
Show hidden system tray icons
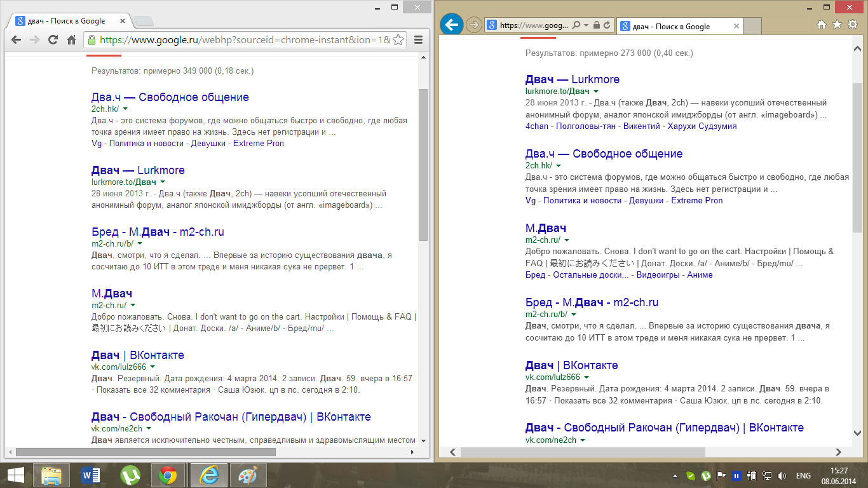coord(675,475)
